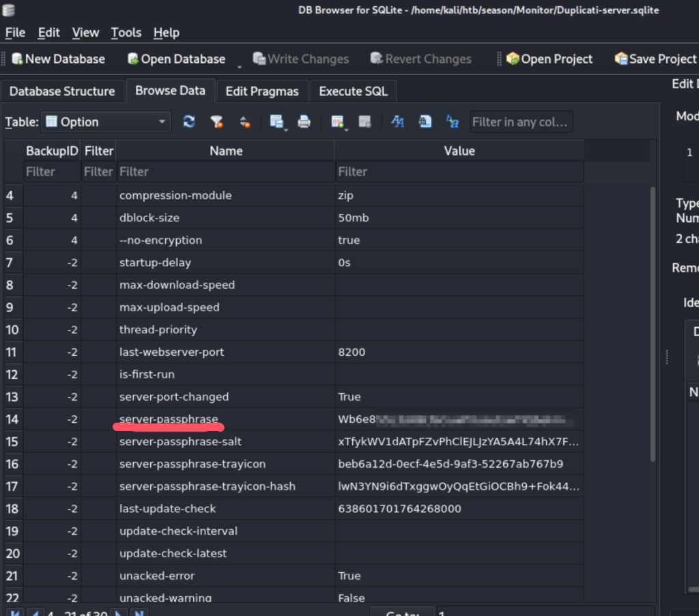Click the vertical scrollbar of the data table
The image size is (699, 616).
[x=653, y=324]
